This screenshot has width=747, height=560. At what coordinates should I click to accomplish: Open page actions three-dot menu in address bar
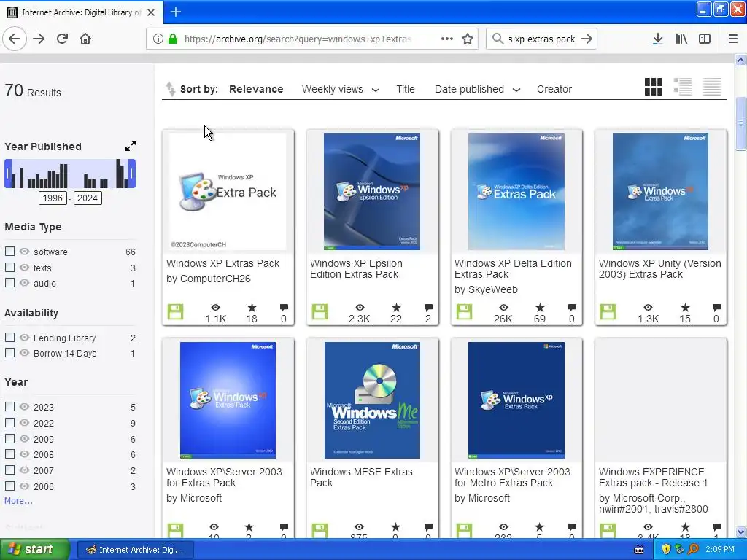click(x=447, y=39)
